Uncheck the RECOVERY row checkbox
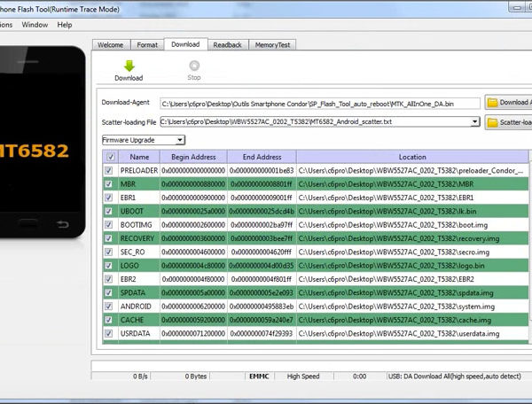Viewport: 532px width, 404px height. click(x=108, y=238)
